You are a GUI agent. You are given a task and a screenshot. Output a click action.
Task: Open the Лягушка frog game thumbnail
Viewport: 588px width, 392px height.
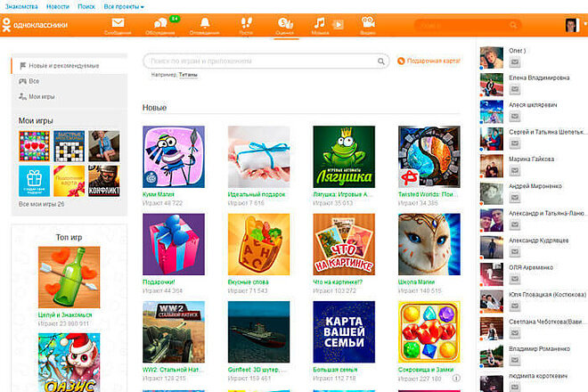(344, 157)
